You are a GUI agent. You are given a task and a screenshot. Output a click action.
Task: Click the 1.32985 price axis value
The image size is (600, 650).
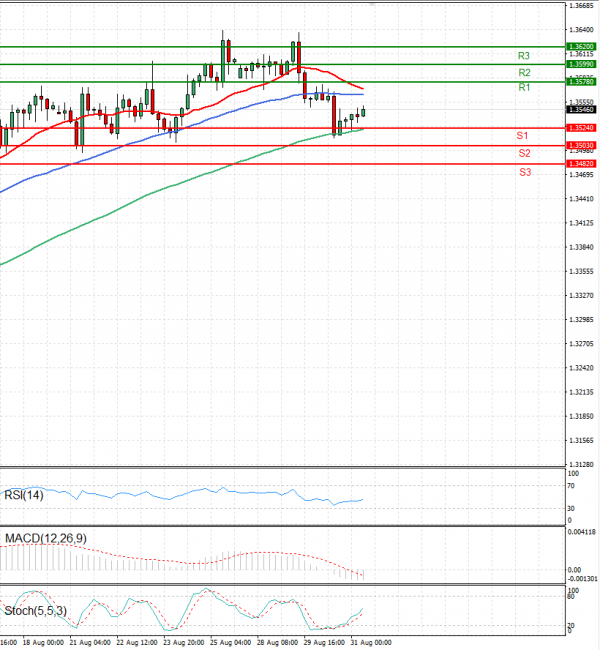(582, 320)
